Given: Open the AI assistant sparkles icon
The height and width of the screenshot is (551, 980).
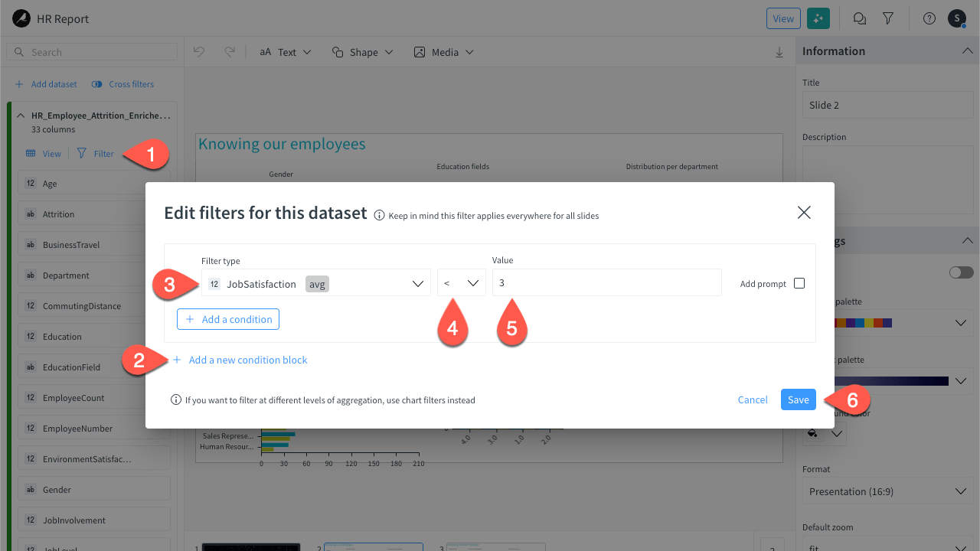Looking at the screenshot, I should [x=818, y=18].
